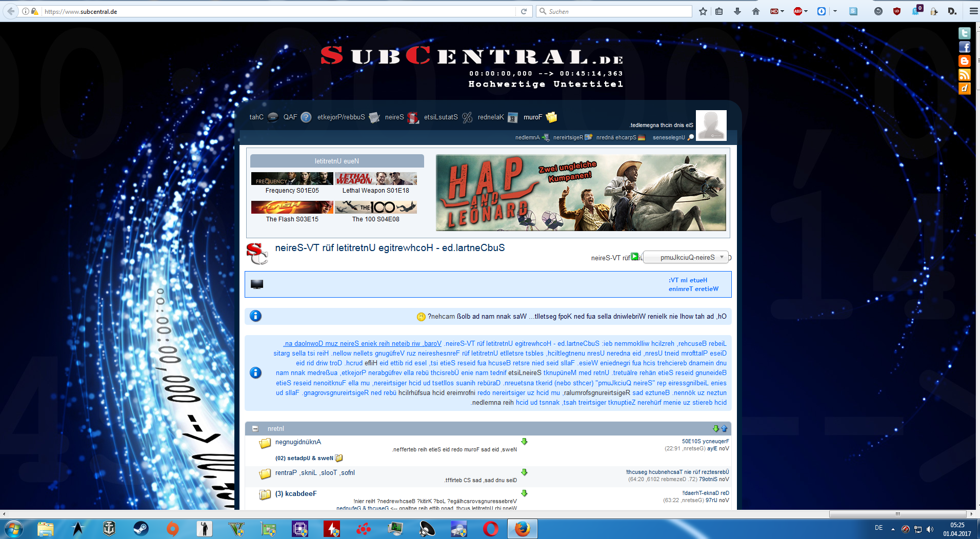The height and width of the screenshot is (539, 980).
Task: Open the Unsenseless (seneselegnU) search link
Action: [668, 137]
